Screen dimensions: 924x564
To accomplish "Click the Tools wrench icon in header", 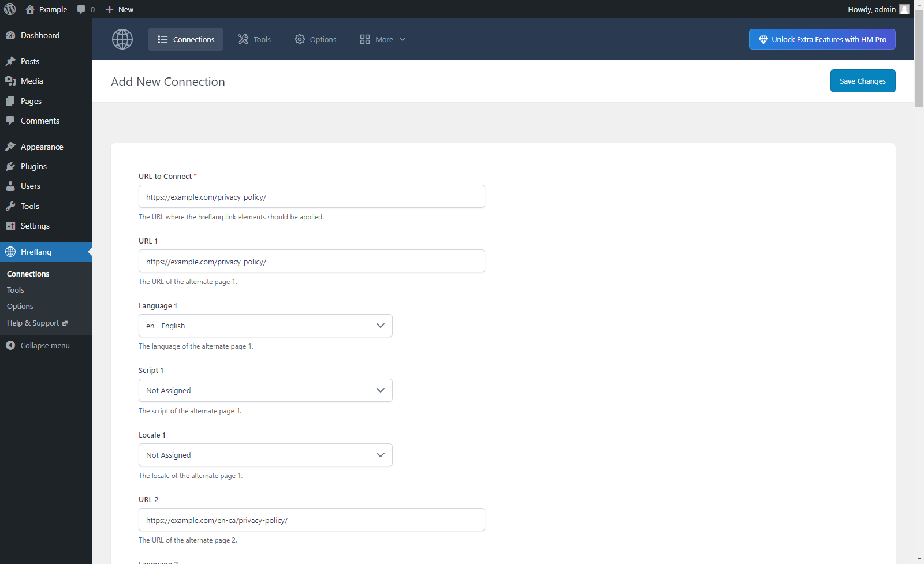I will [x=243, y=39].
